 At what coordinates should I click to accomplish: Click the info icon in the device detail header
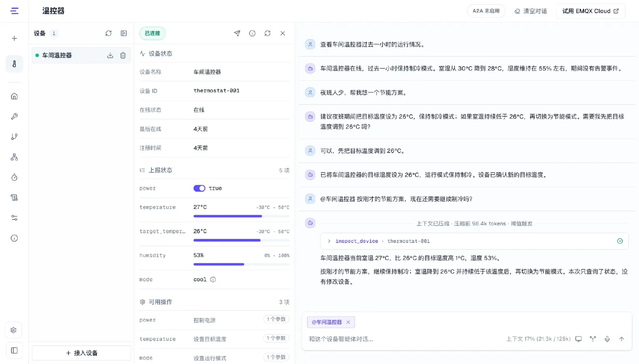point(252,33)
